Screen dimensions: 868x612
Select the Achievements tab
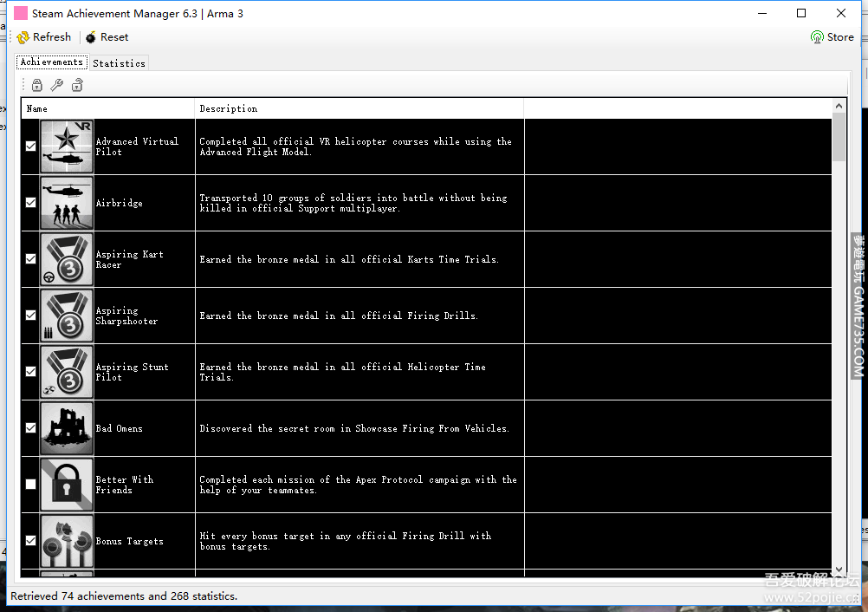pos(52,62)
